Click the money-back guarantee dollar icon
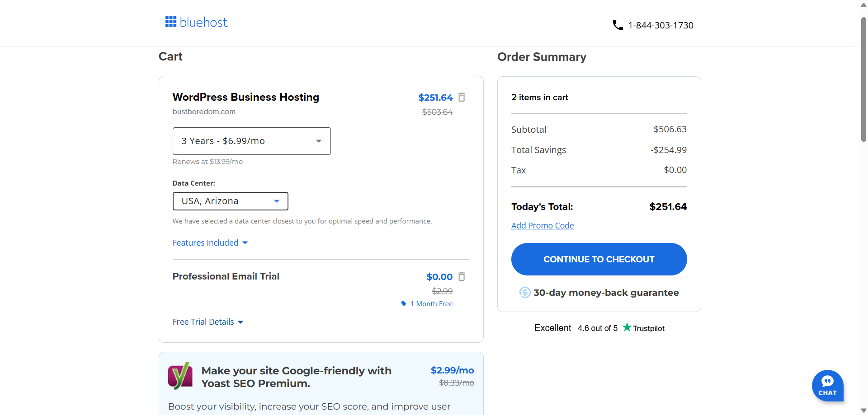Viewport: 868px width, 415px height. tap(525, 293)
